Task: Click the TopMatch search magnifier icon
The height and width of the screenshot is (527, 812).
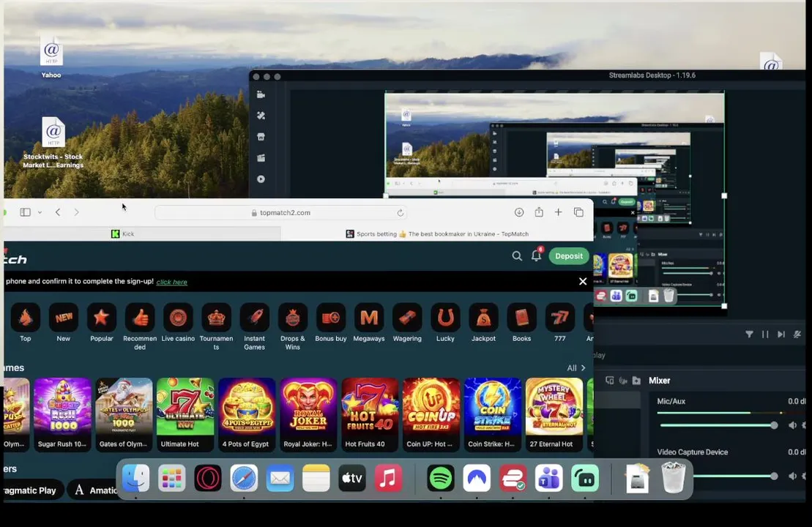Action: coord(517,255)
